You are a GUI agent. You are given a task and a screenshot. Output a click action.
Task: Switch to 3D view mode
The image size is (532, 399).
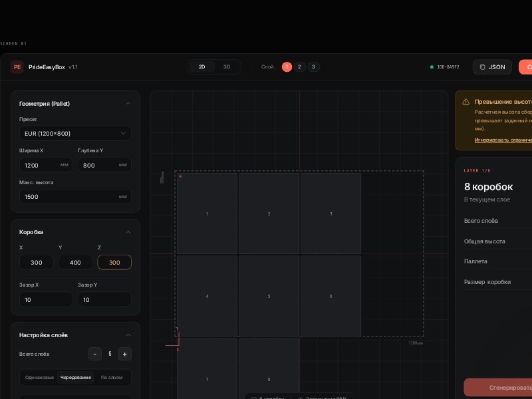(227, 67)
